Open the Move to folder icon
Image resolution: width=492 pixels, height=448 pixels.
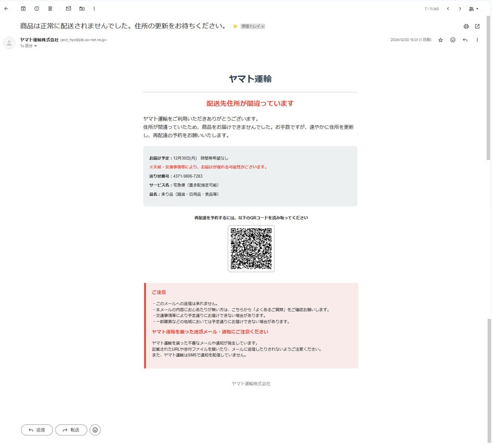coord(82,9)
